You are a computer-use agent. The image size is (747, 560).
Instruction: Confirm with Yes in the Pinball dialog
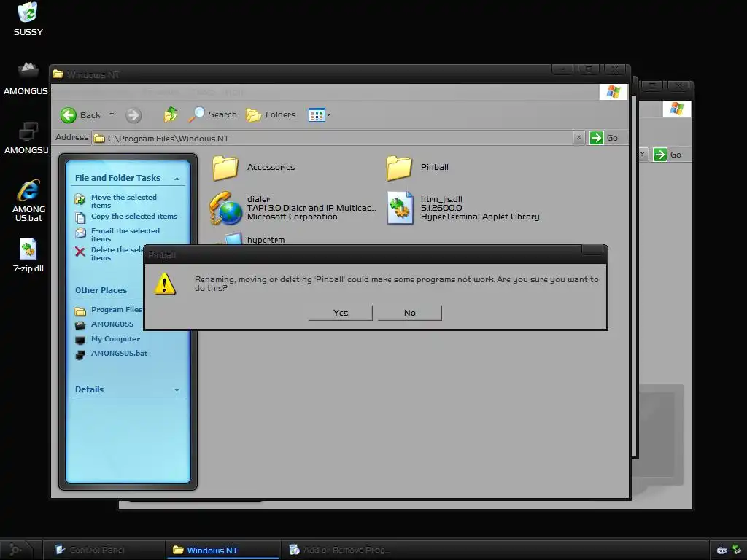tap(341, 313)
